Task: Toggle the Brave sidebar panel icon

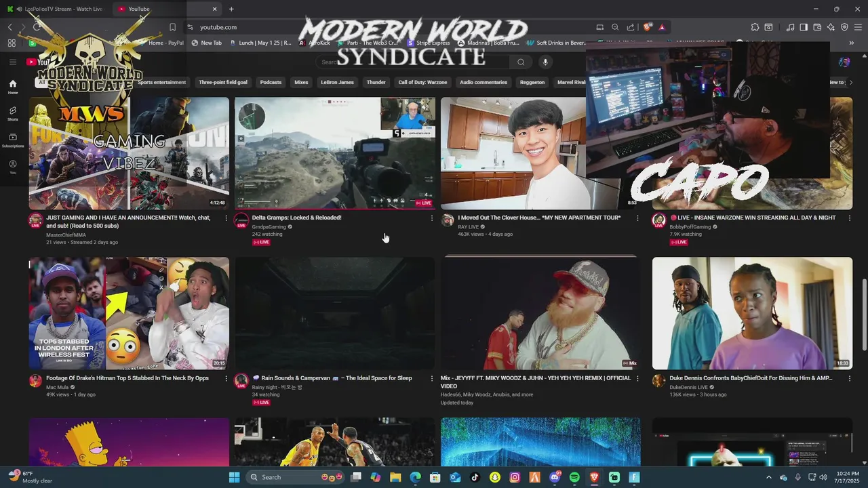Action: tap(804, 27)
